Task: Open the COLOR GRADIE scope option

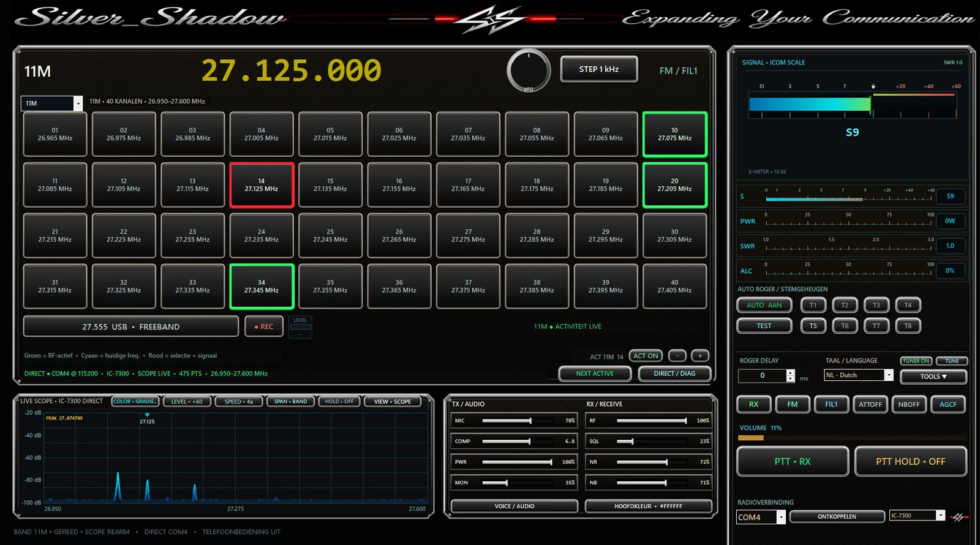Action: tap(135, 402)
